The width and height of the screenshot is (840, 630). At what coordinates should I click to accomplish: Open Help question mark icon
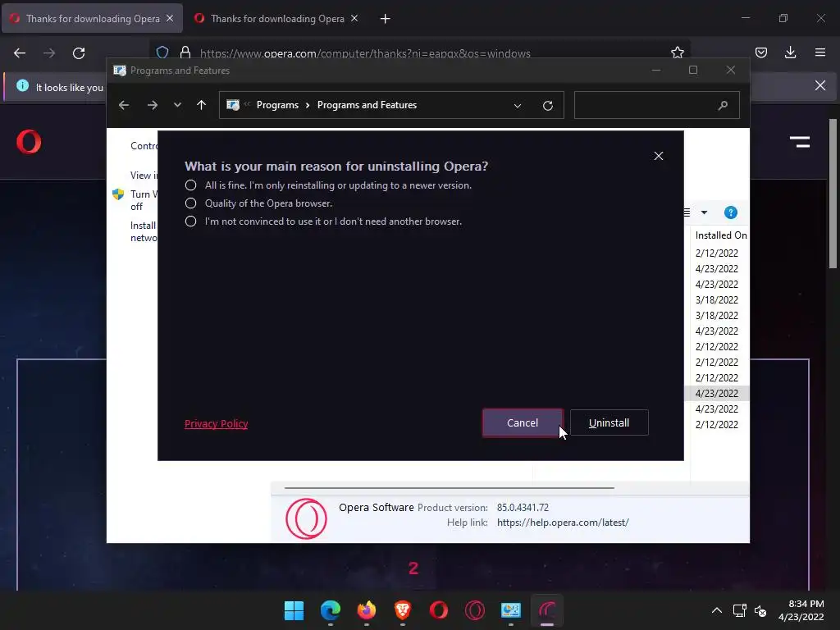coord(730,212)
